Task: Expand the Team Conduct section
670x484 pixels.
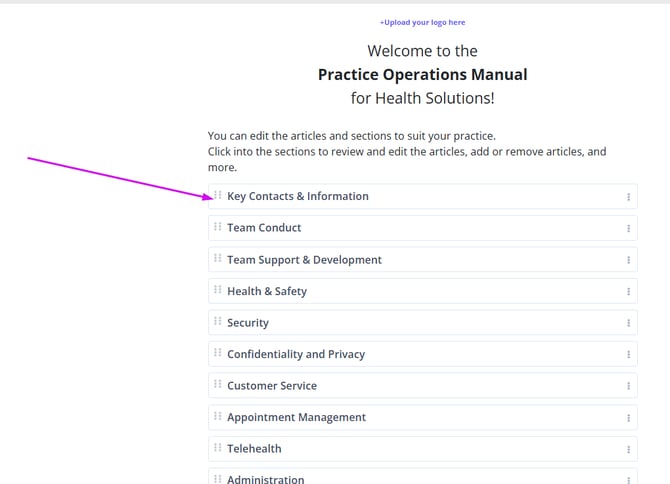Action: pos(264,228)
